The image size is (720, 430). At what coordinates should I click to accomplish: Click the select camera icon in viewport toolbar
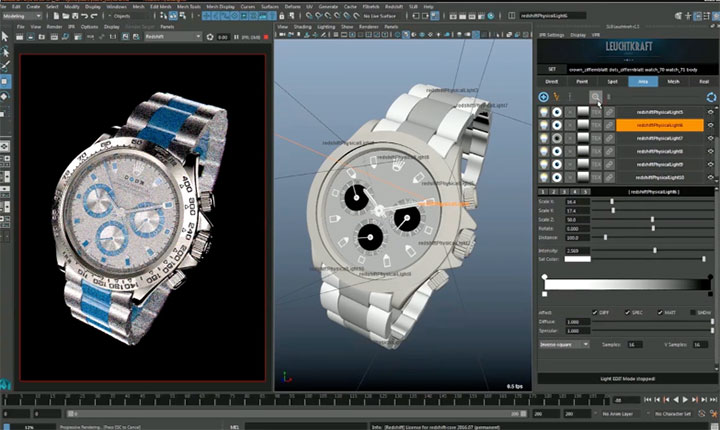coord(283,35)
